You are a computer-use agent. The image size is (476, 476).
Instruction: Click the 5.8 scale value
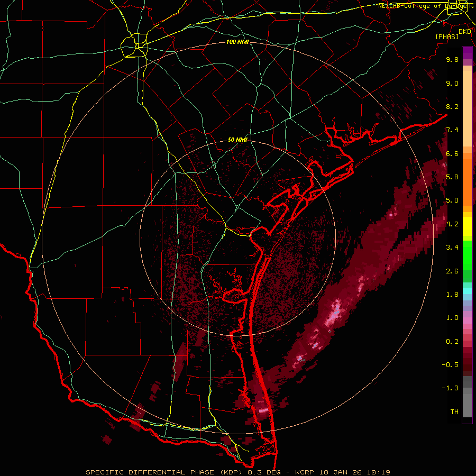pyautogui.click(x=452, y=177)
